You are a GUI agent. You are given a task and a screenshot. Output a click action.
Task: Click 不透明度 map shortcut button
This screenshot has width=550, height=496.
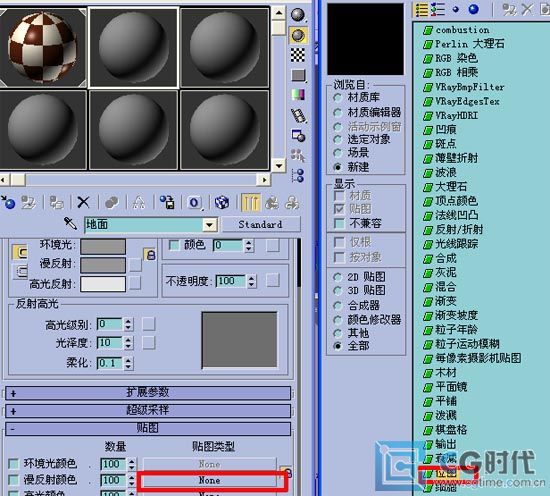[273, 280]
